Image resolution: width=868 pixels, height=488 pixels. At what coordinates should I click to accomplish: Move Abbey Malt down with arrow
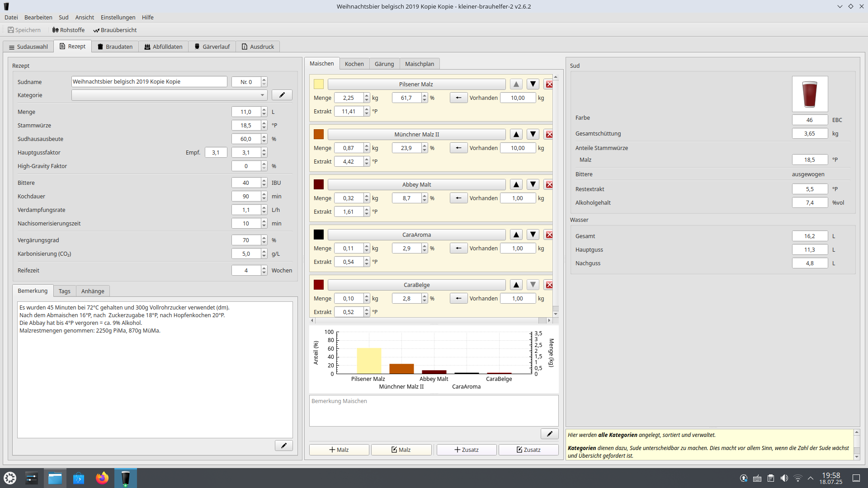pos(533,185)
